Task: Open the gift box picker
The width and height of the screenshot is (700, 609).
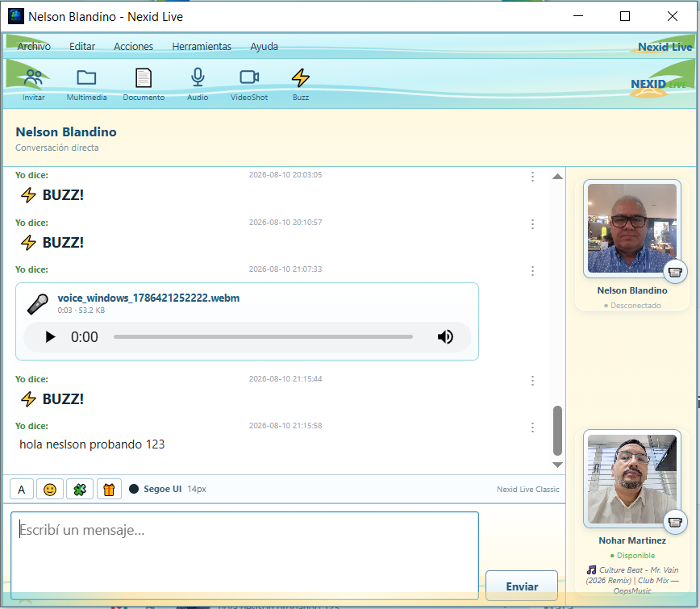Action: point(109,490)
